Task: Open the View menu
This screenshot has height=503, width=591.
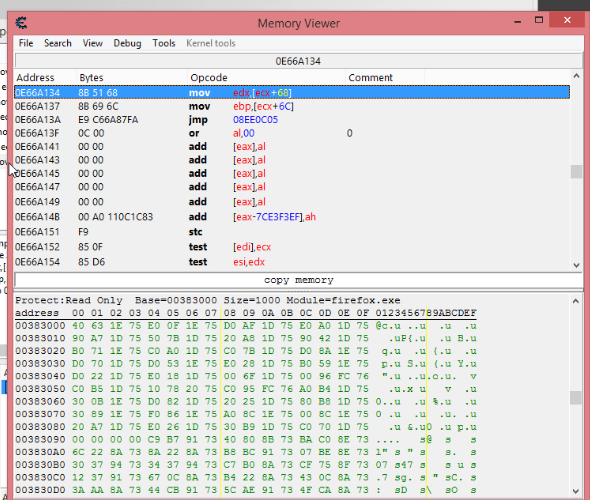Action: click(92, 43)
